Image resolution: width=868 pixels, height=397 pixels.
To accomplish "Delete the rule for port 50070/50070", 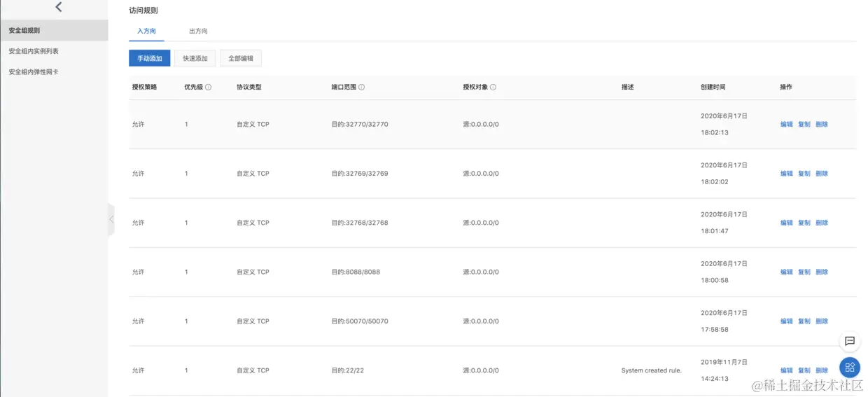I will tap(822, 321).
